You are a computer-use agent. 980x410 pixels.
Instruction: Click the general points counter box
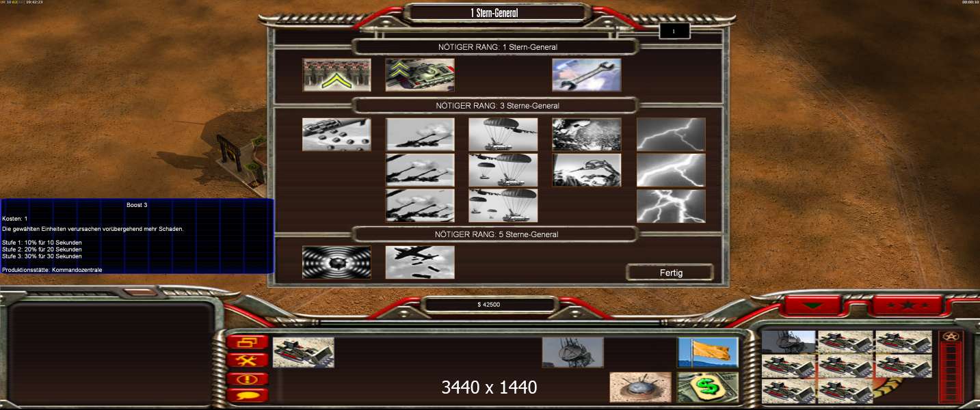point(674,31)
